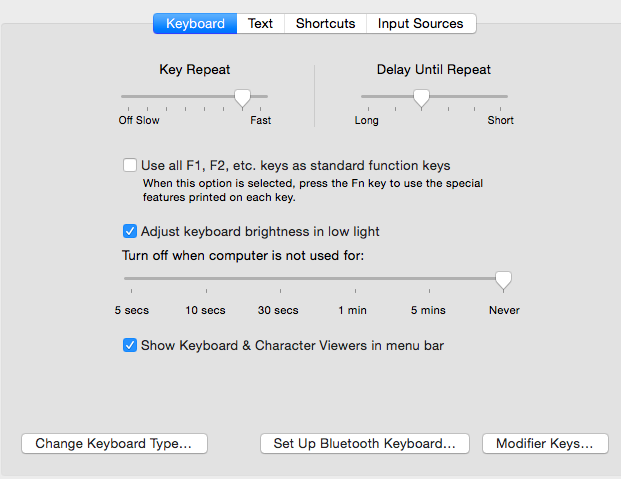Open the Modifier Keys dialog
This screenshot has height=479, width=621.
coord(544,443)
